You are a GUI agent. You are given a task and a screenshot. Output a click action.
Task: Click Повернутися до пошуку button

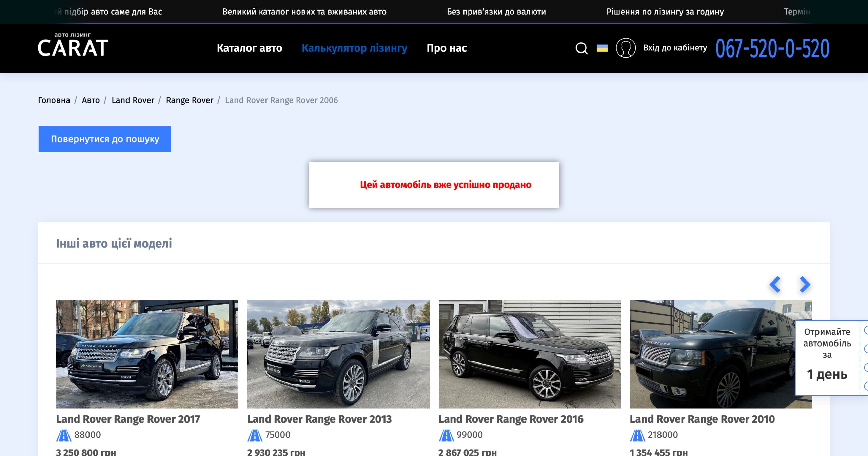point(105,139)
